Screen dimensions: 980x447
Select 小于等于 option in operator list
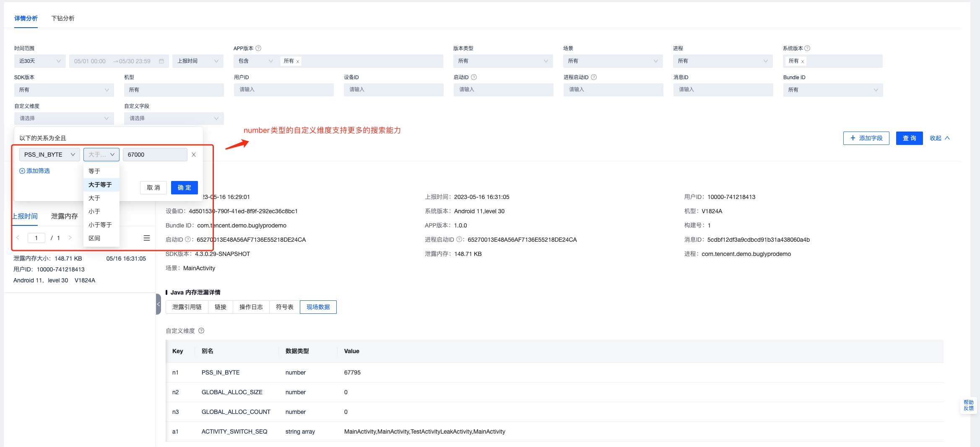click(100, 225)
